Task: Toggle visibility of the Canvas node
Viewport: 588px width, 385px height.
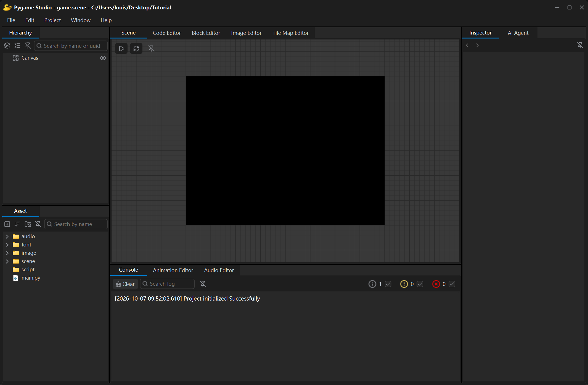Action: (103, 58)
